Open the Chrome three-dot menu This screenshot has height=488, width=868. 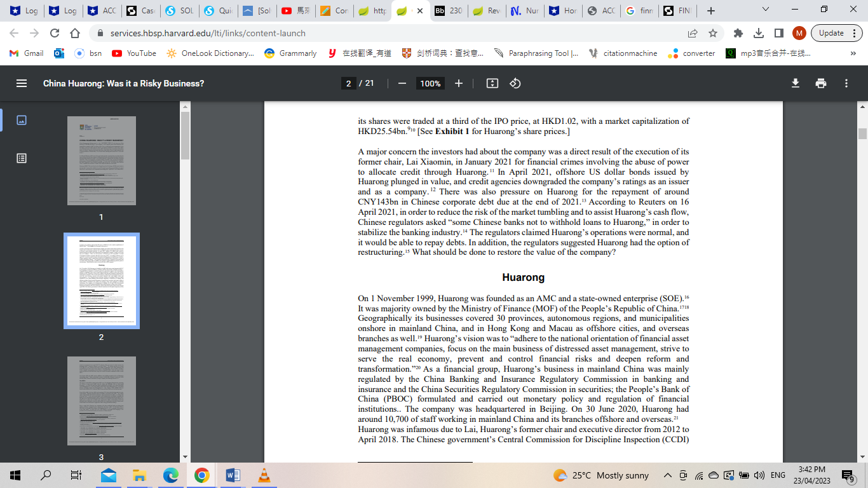[x=853, y=33]
